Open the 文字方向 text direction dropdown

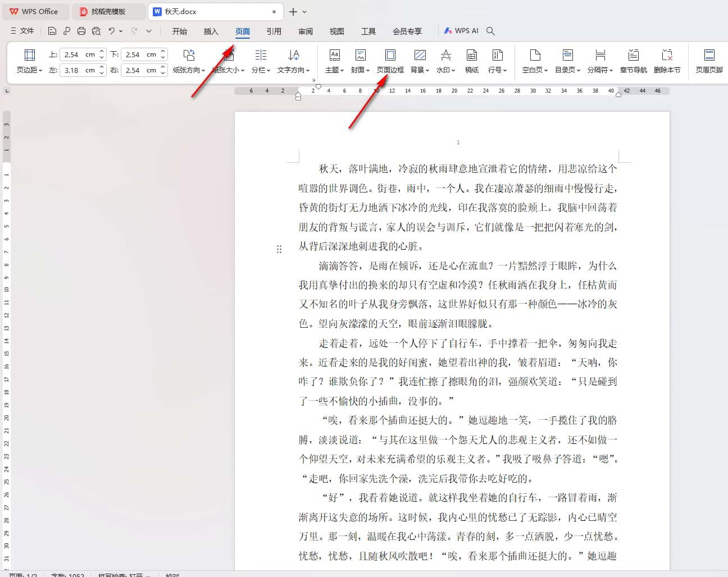click(x=293, y=61)
